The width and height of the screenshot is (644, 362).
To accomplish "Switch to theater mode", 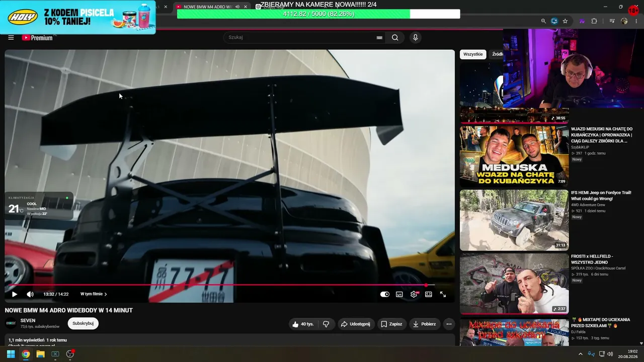I will pos(429,294).
